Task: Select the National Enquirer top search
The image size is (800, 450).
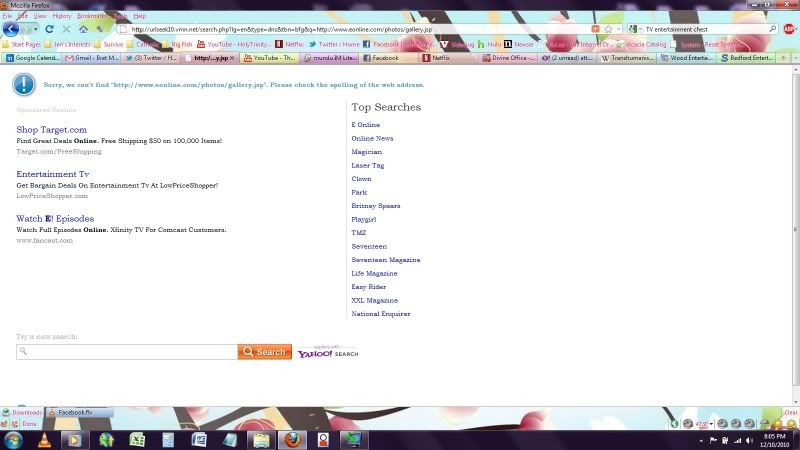Action: coord(381,314)
